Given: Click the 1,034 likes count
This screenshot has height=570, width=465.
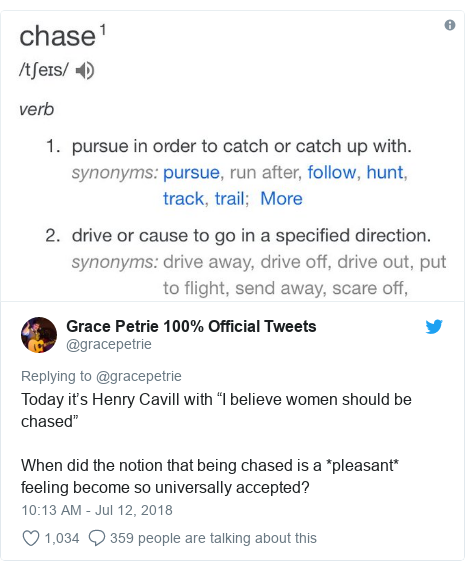Looking at the screenshot, I should 62,538.
